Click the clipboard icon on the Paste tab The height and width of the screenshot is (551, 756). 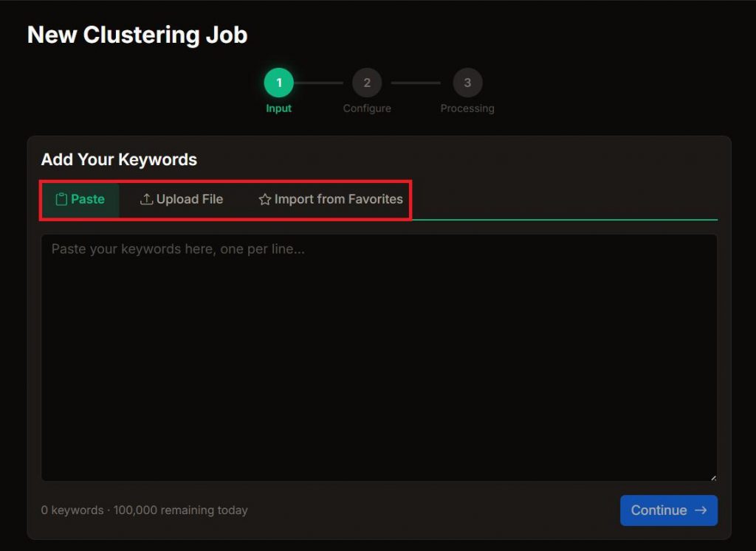pyautogui.click(x=63, y=199)
